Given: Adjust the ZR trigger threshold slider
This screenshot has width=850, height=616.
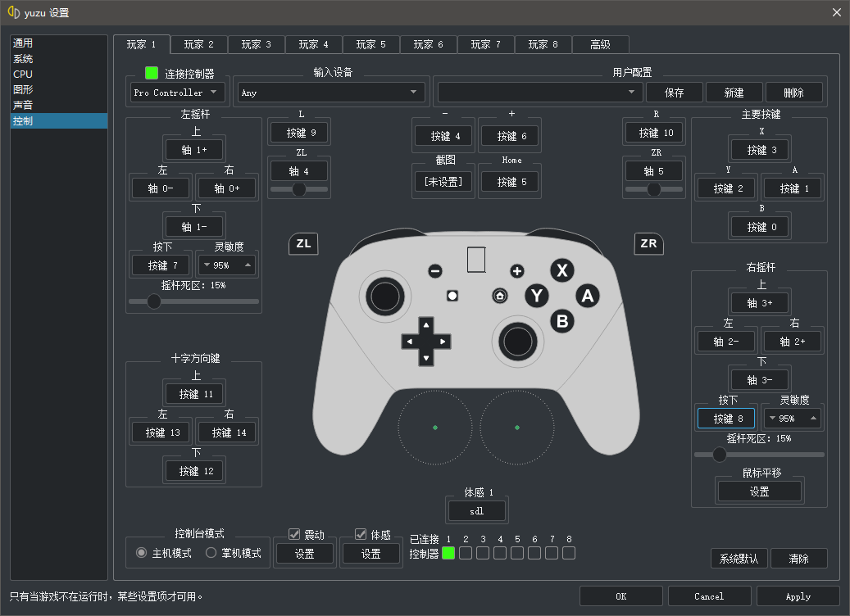Looking at the screenshot, I should (654, 189).
